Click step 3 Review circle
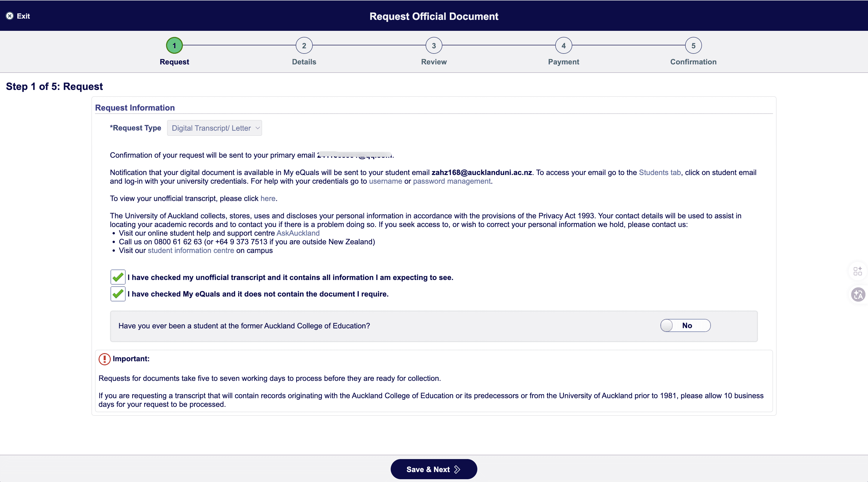868x482 pixels. (434, 46)
